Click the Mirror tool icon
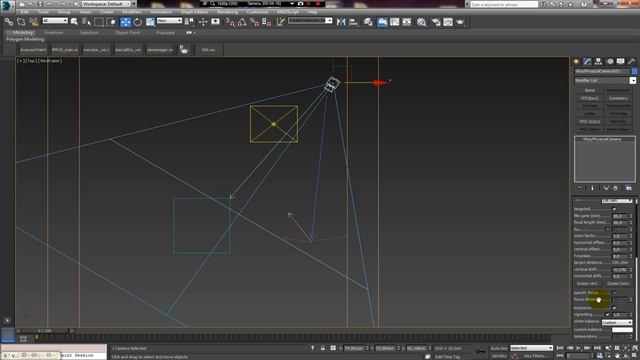The height and width of the screenshot is (360, 640). [341, 22]
